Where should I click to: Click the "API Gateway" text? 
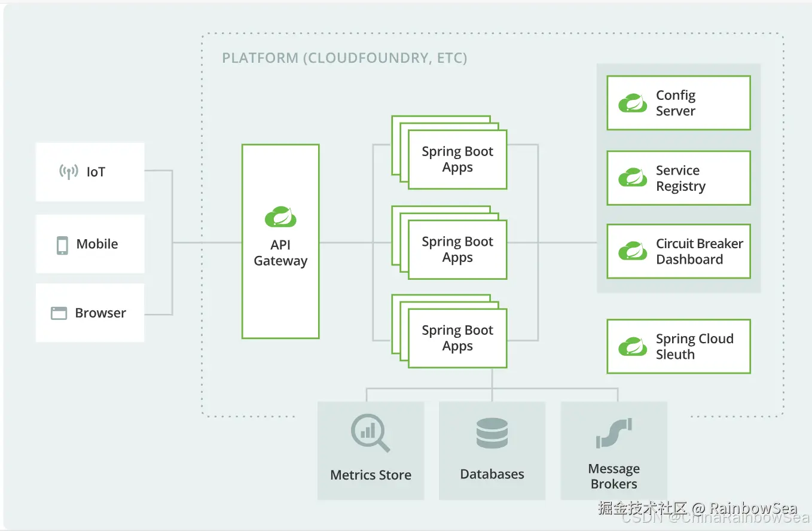coord(280,253)
